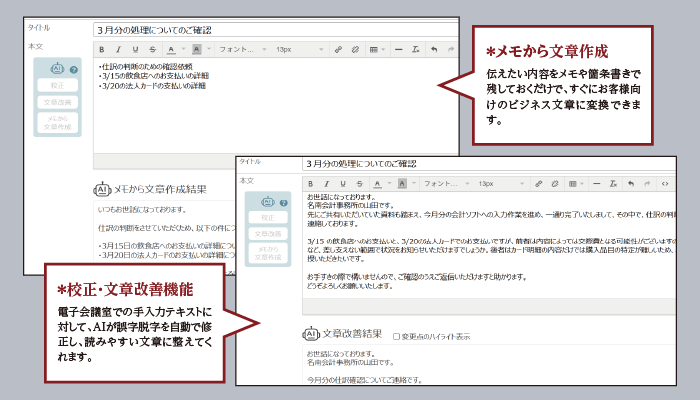Click undo arrow in memo window toolbar
Screen dimensions: 700x400
434,50
